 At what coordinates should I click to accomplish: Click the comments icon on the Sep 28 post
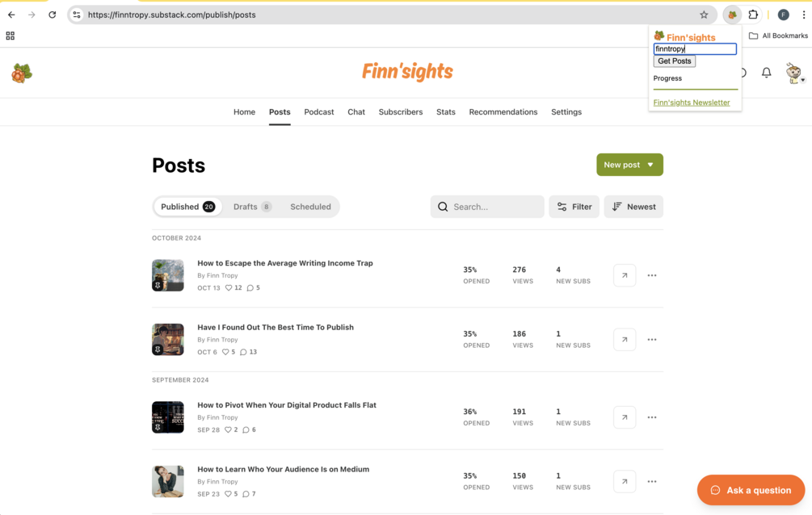[246, 429]
